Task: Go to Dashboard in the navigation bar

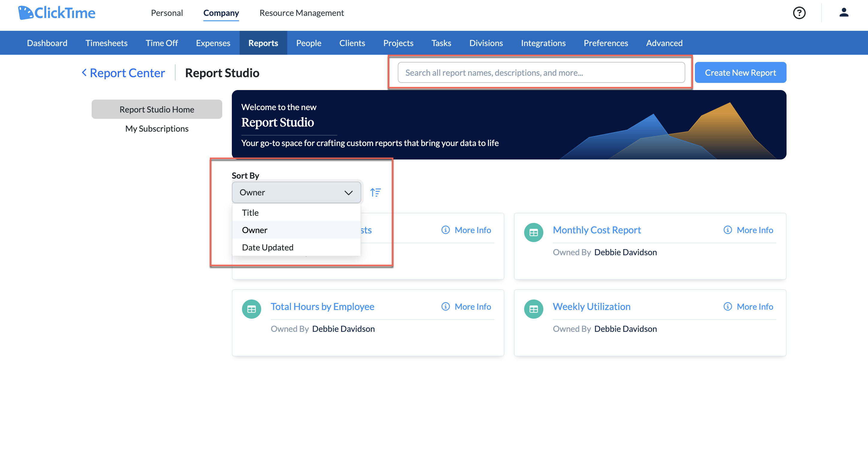Action: point(47,43)
